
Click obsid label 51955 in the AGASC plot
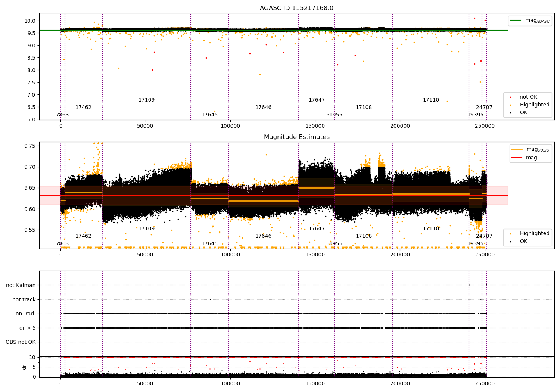tap(334, 115)
